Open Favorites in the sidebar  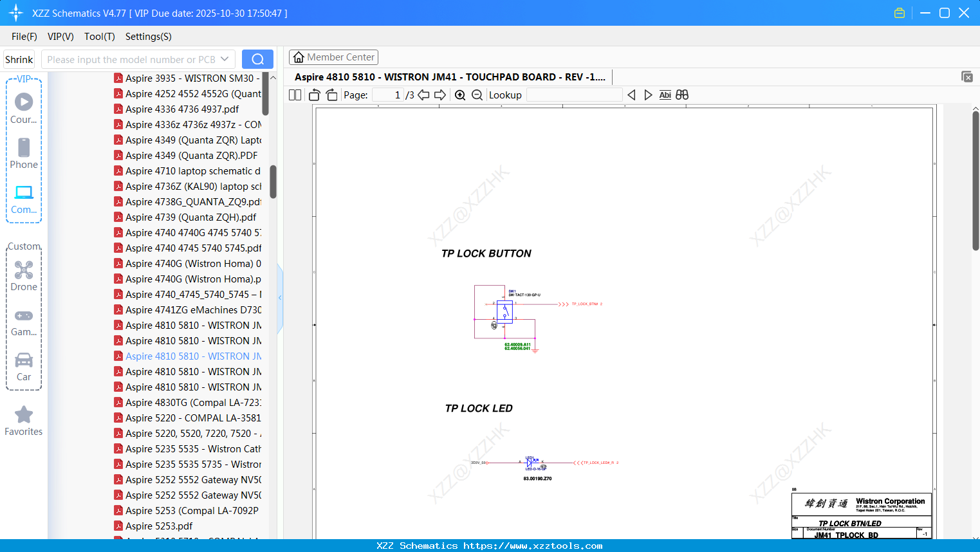(24, 421)
